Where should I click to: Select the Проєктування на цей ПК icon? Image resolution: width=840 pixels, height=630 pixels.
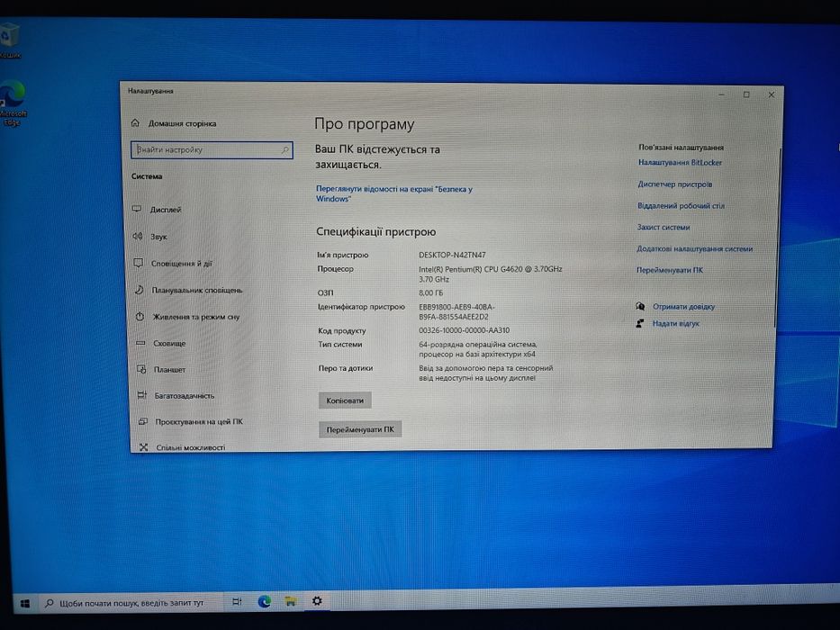click(143, 421)
